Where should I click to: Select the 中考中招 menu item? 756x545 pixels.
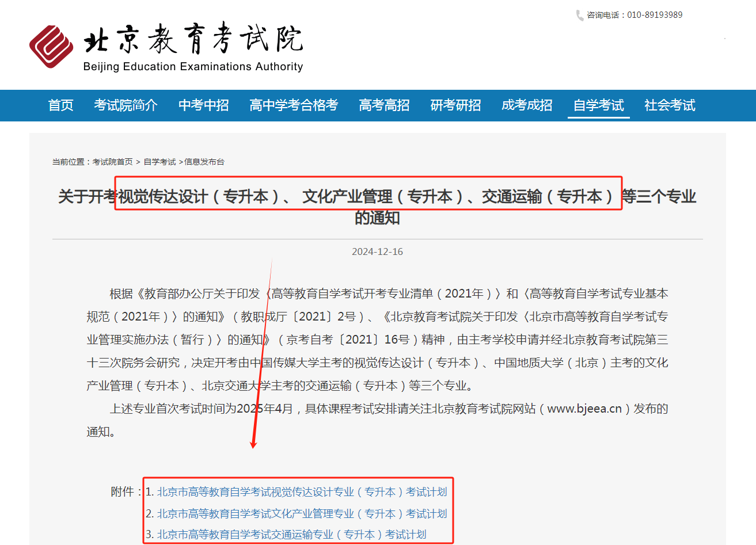tap(203, 105)
